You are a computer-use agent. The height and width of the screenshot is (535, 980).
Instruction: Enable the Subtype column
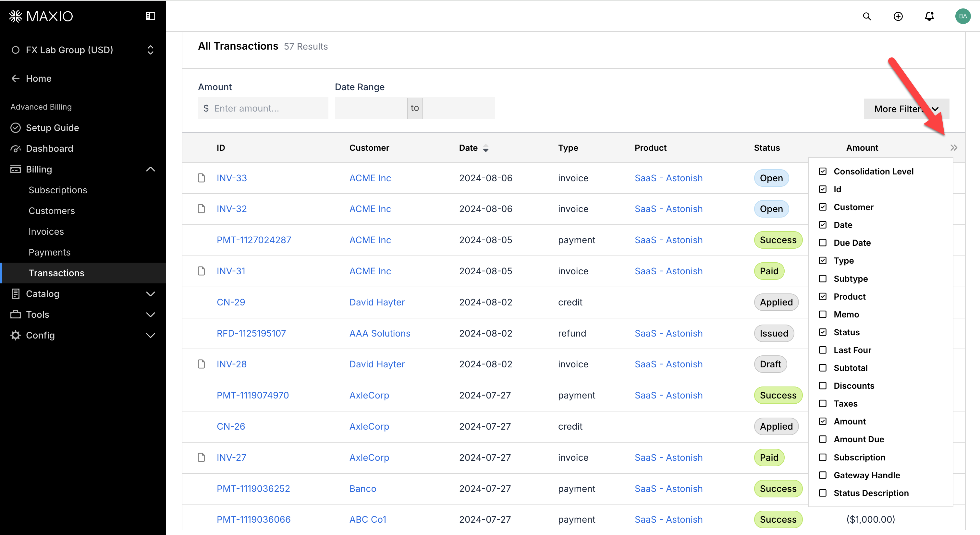coord(823,279)
